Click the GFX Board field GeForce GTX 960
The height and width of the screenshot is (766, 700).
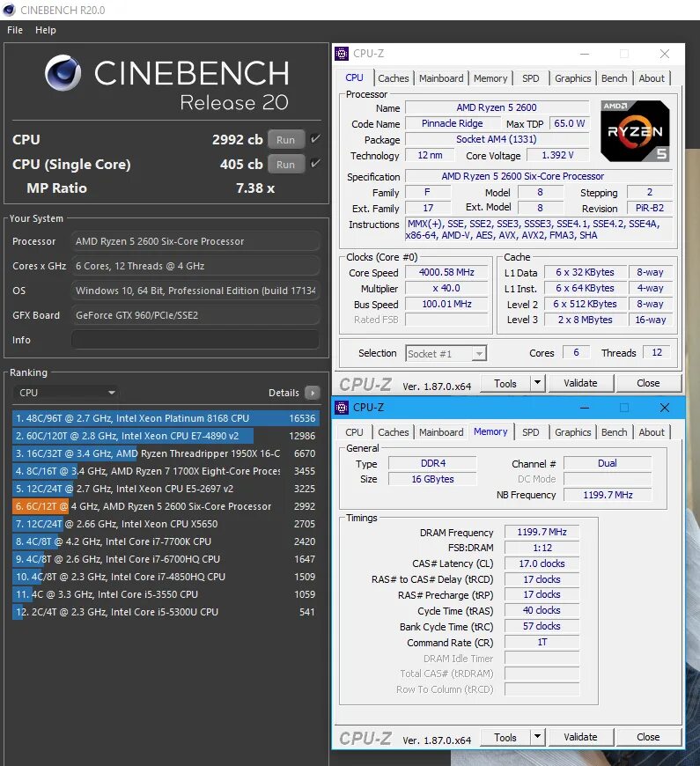pyautogui.click(x=195, y=315)
